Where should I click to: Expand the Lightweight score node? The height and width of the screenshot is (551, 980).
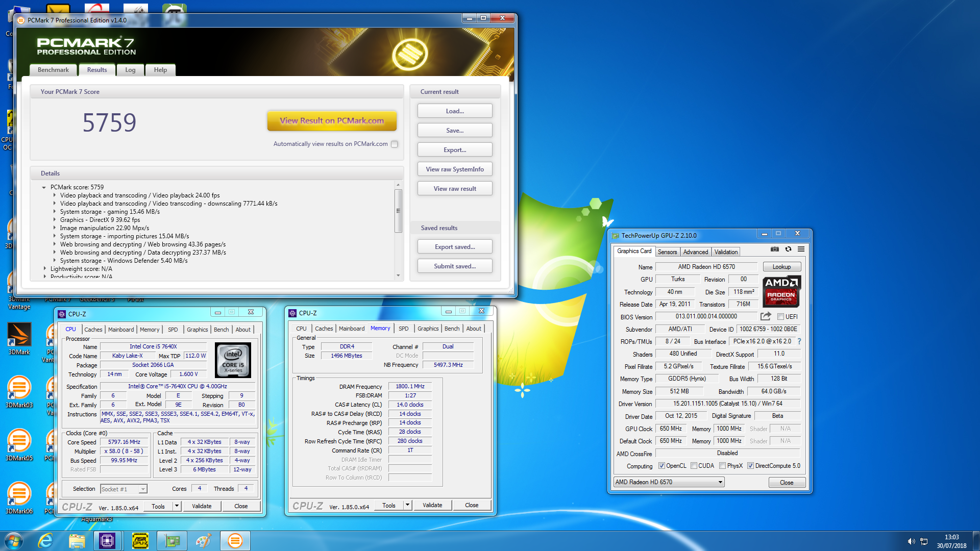coord(44,269)
